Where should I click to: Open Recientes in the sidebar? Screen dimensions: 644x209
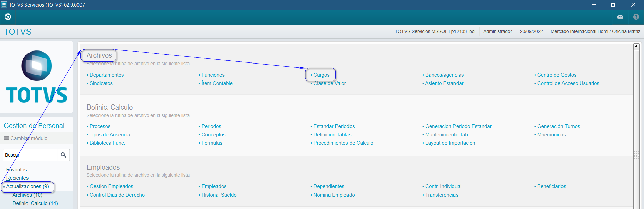click(x=17, y=178)
